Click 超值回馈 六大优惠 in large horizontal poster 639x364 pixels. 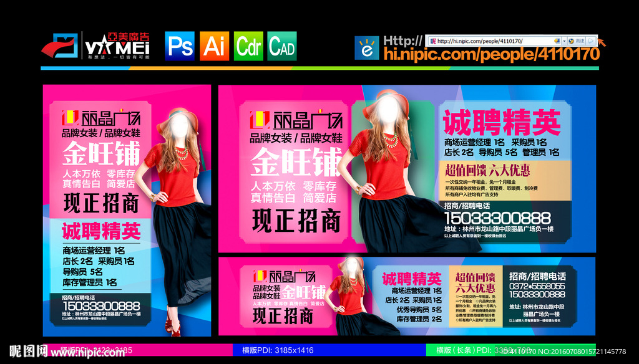pyautogui.click(x=487, y=170)
